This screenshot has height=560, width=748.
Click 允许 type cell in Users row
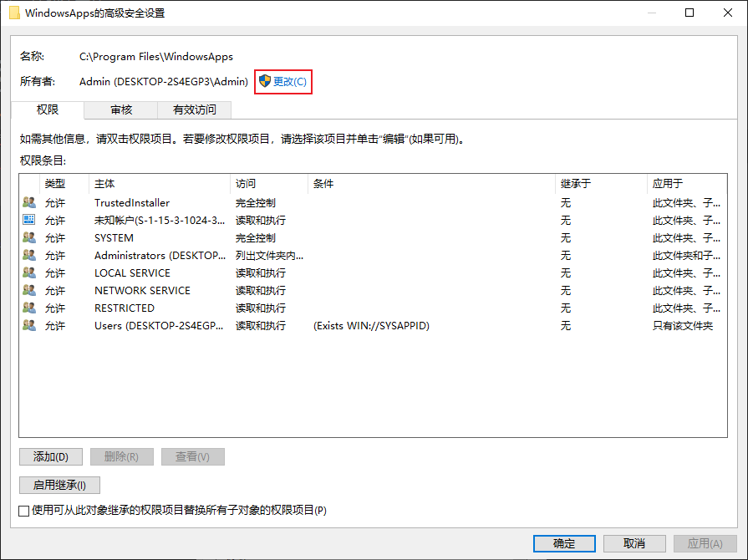pos(55,326)
